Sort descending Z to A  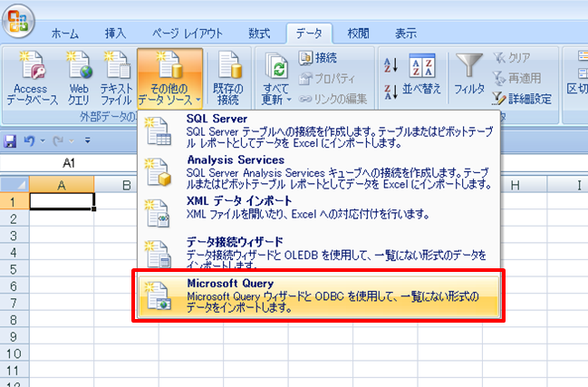(x=390, y=92)
